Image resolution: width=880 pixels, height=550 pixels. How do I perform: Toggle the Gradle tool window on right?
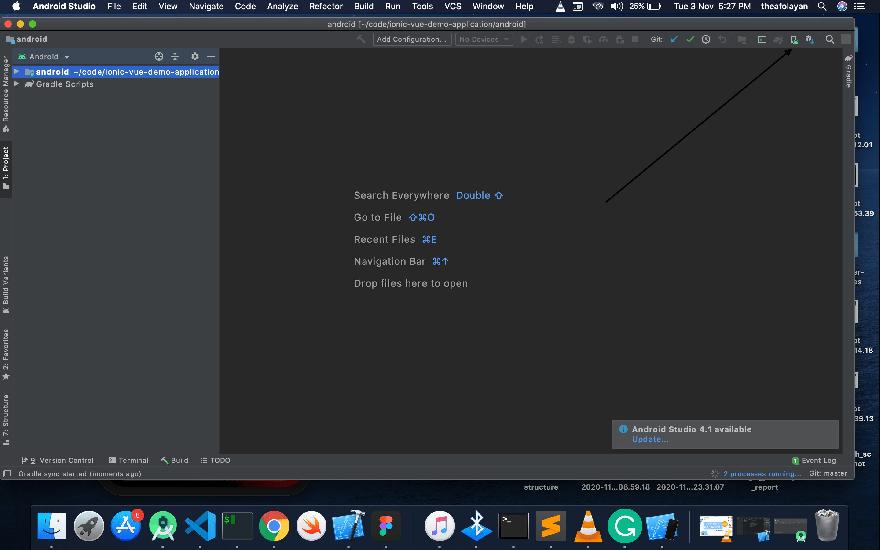pos(848,71)
